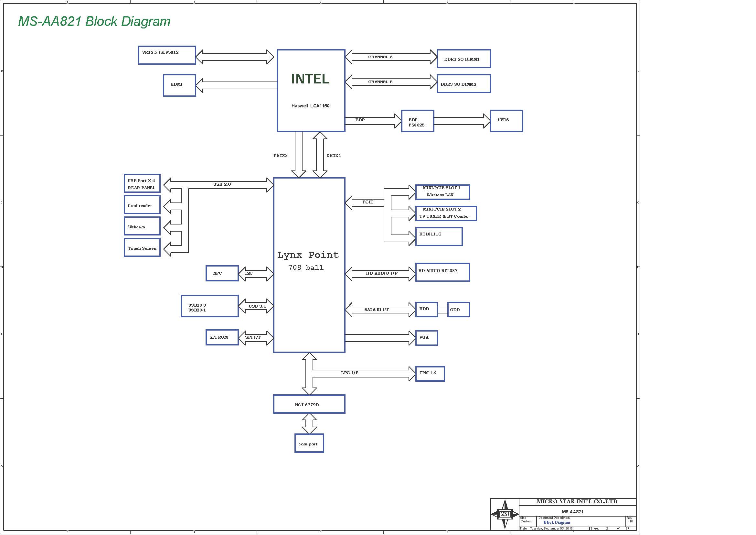Viewport: 756px width, 535px height.
Task: Select "MS-AA821" in the title block
Action: [572, 512]
